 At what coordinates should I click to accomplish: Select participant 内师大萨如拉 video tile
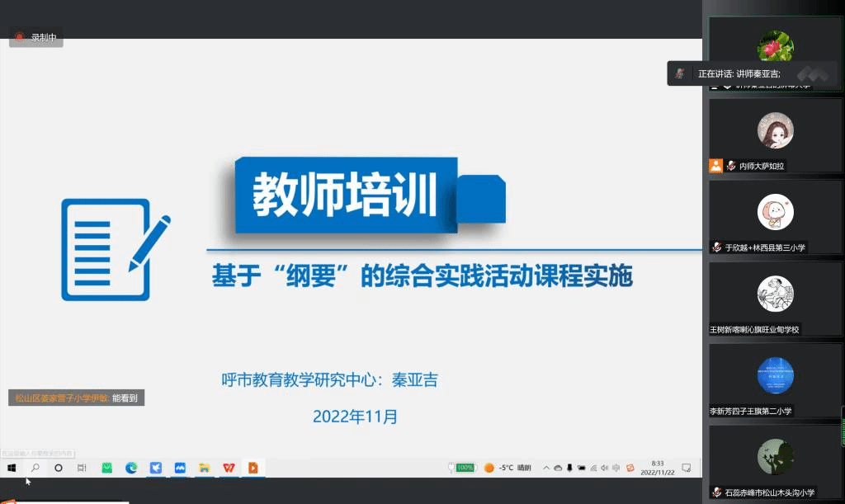click(775, 135)
